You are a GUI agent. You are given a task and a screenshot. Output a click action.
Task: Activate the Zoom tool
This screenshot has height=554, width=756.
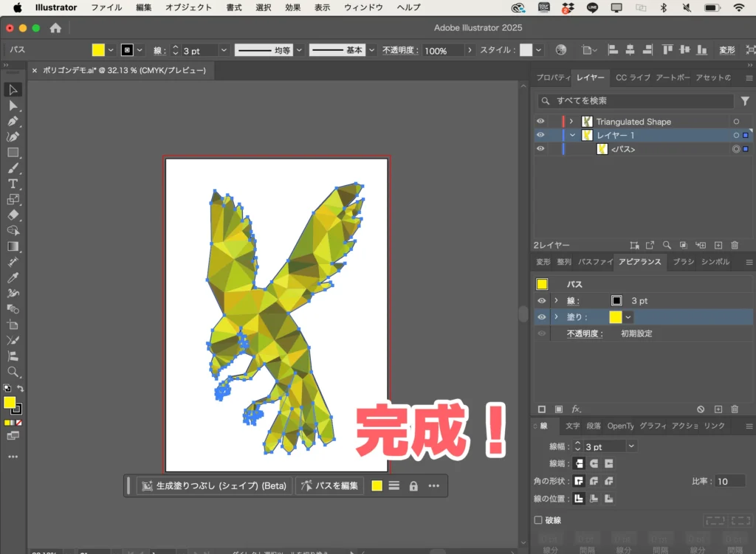(13, 371)
